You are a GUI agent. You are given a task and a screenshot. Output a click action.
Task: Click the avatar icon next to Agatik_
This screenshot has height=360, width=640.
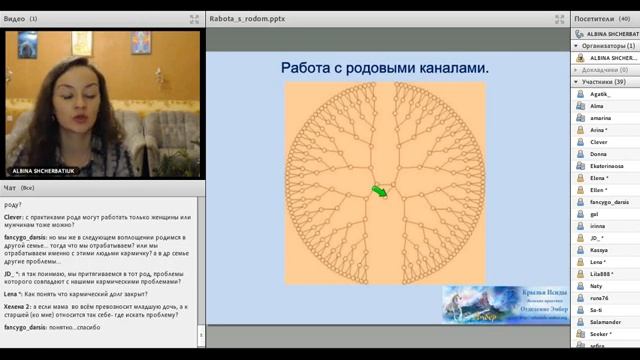click(x=580, y=94)
